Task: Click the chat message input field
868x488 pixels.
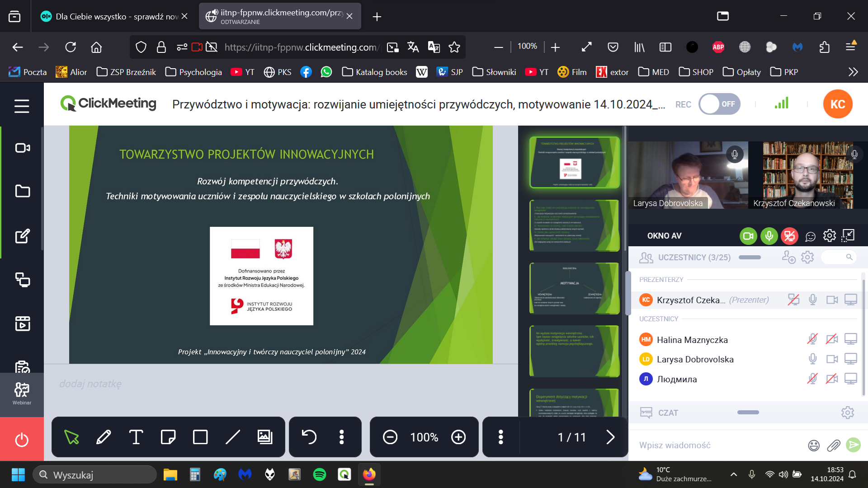Action: click(719, 445)
